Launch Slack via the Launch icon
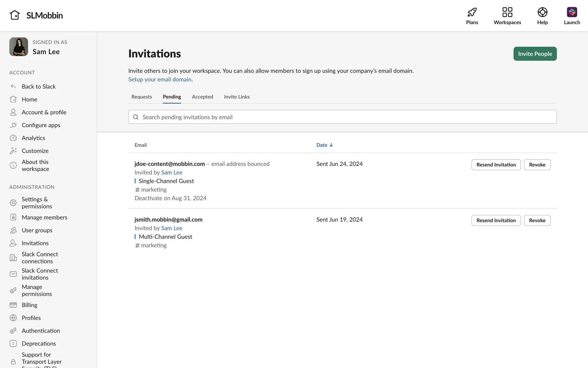Image resolution: width=588 pixels, height=368 pixels. pyautogui.click(x=572, y=13)
